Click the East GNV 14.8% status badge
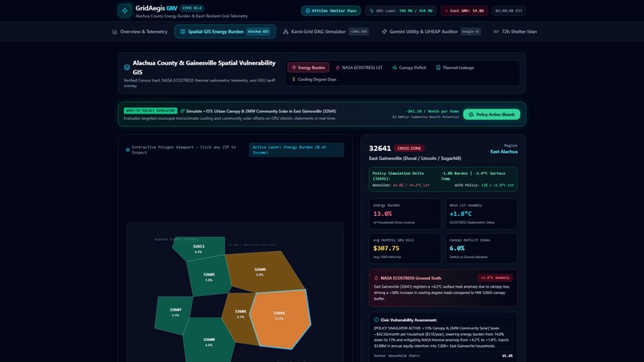 [x=464, y=10]
